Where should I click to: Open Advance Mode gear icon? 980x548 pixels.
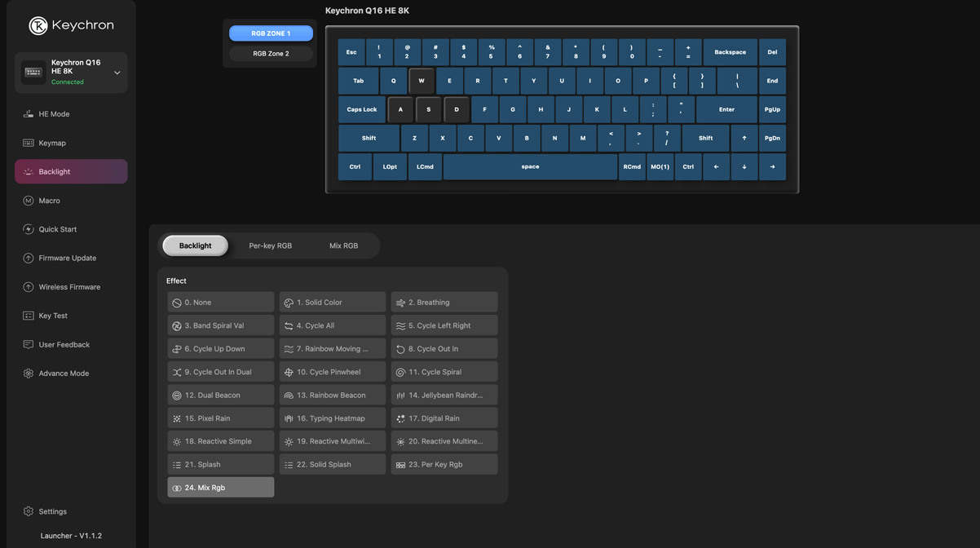point(29,373)
